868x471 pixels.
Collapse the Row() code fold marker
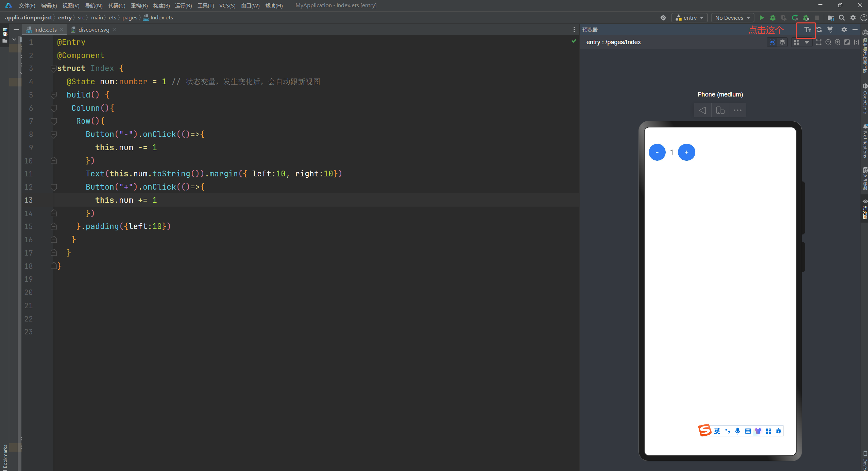pos(54,121)
